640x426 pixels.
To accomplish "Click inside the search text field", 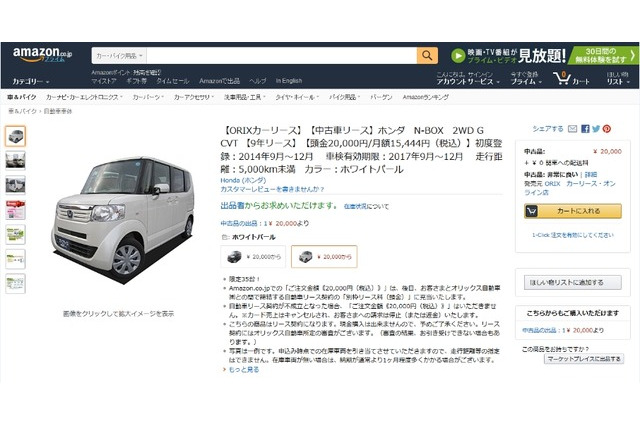I will click(x=282, y=55).
